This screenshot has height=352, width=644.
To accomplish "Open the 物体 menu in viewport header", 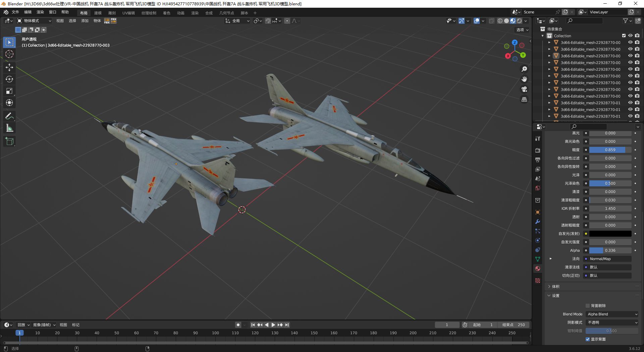I will pos(97,21).
